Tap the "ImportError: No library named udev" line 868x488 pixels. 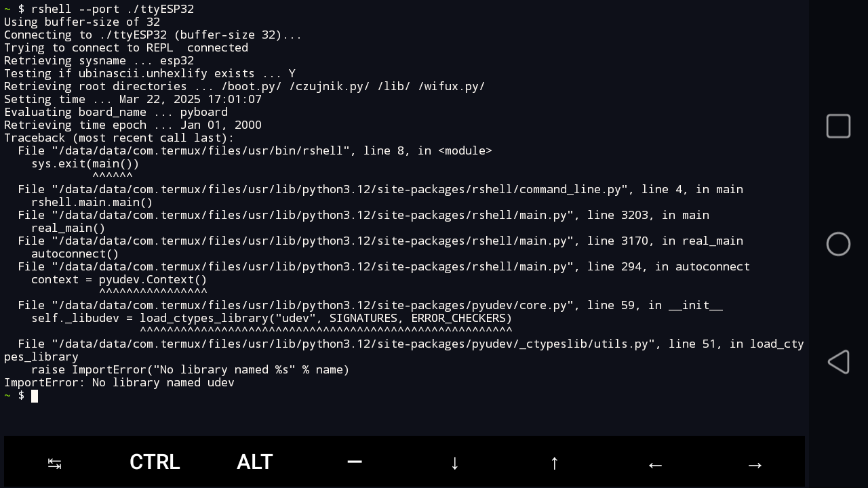[119, 383]
